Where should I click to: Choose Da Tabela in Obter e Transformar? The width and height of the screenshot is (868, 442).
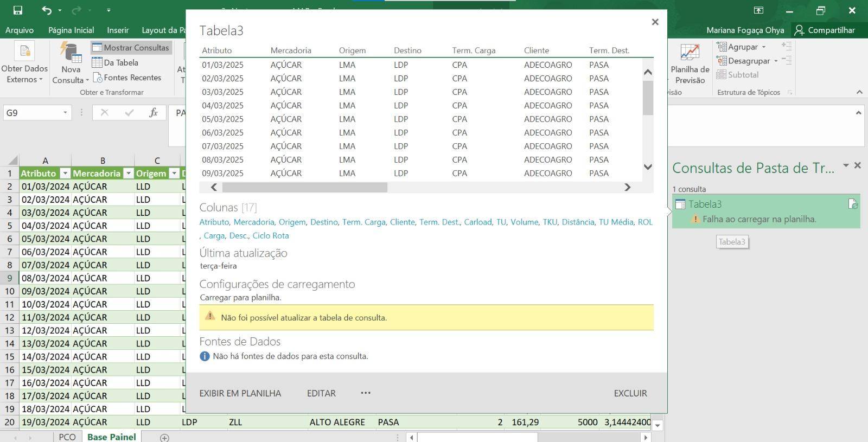click(115, 63)
